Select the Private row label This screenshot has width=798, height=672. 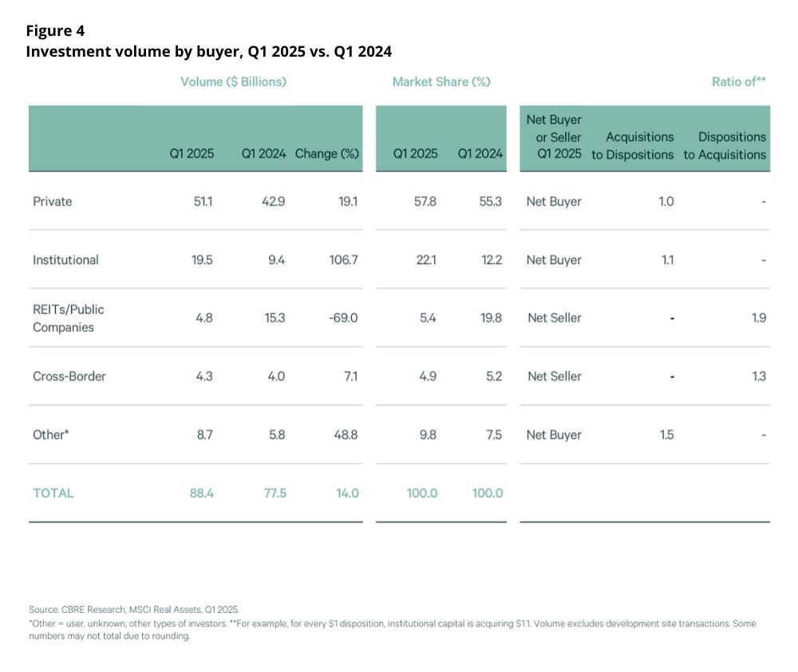click(x=53, y=201)
